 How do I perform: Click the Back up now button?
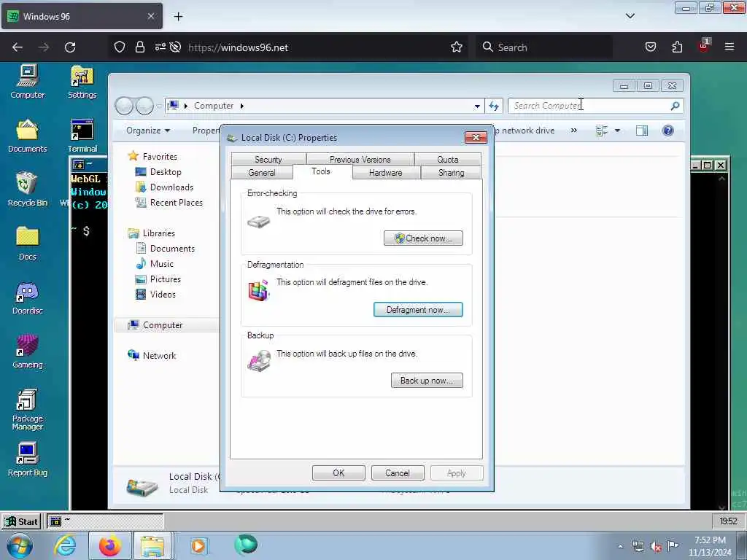coord(426,381)
